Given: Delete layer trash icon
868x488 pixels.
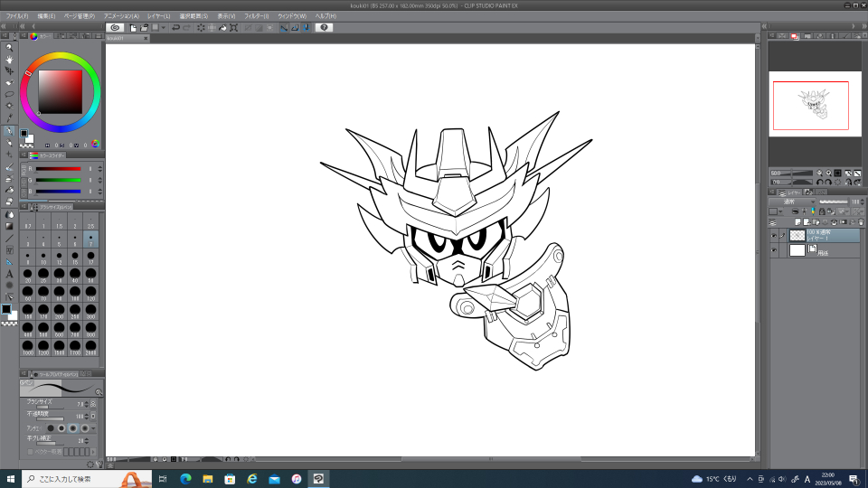Looking at the screenshot, I should 861,222.
